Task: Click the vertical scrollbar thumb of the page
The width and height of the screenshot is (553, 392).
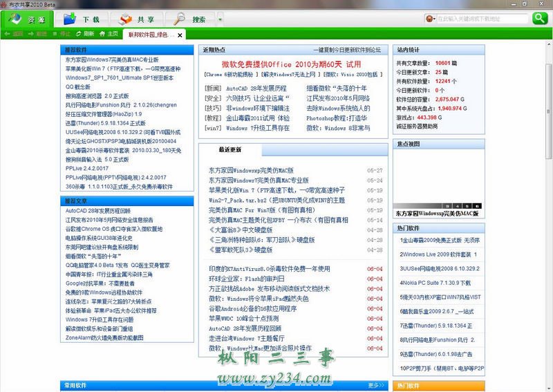Action: click(548, 111)
